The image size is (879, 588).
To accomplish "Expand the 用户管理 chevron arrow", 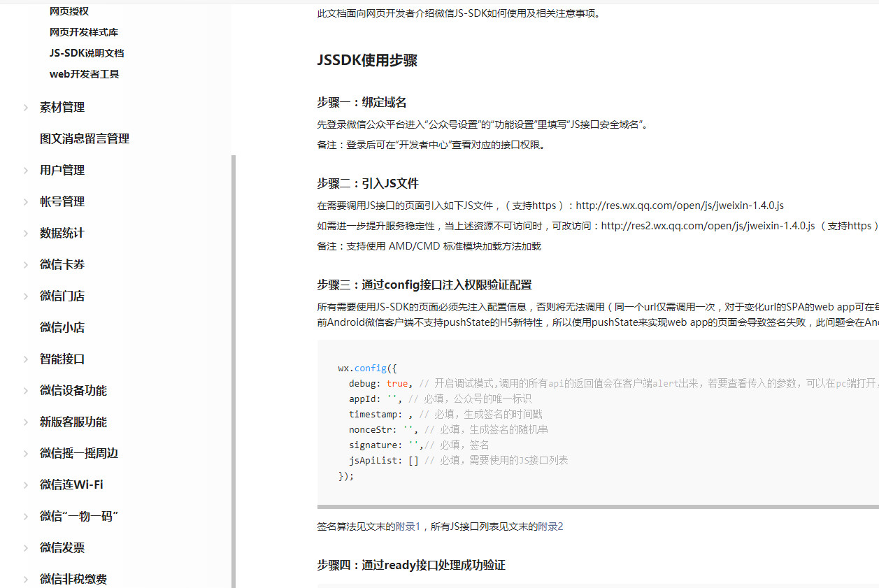I will tap(26, 171).
